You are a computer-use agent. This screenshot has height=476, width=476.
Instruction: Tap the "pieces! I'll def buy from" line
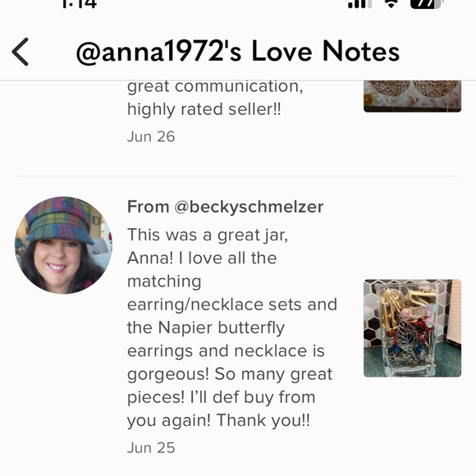pos(222,397)
